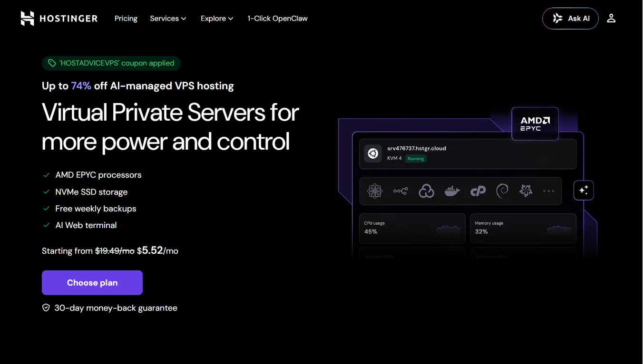
Task: Select the n8n nodes workflow icon
Action: (400, 191)
